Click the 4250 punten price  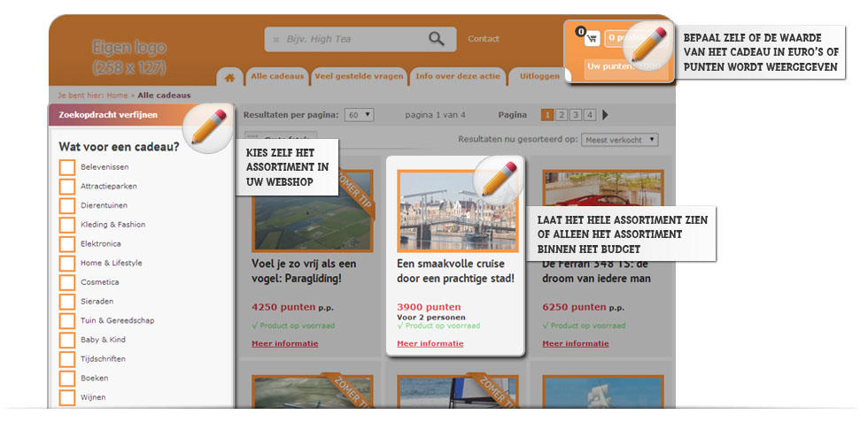coord(283,307)
